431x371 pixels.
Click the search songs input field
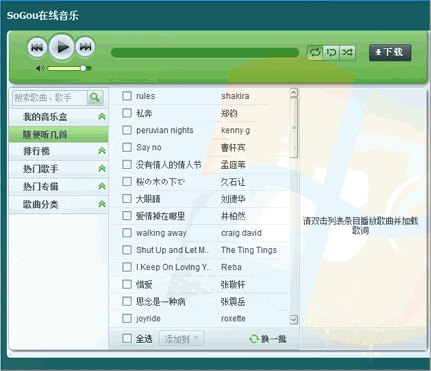click(50, 98)
